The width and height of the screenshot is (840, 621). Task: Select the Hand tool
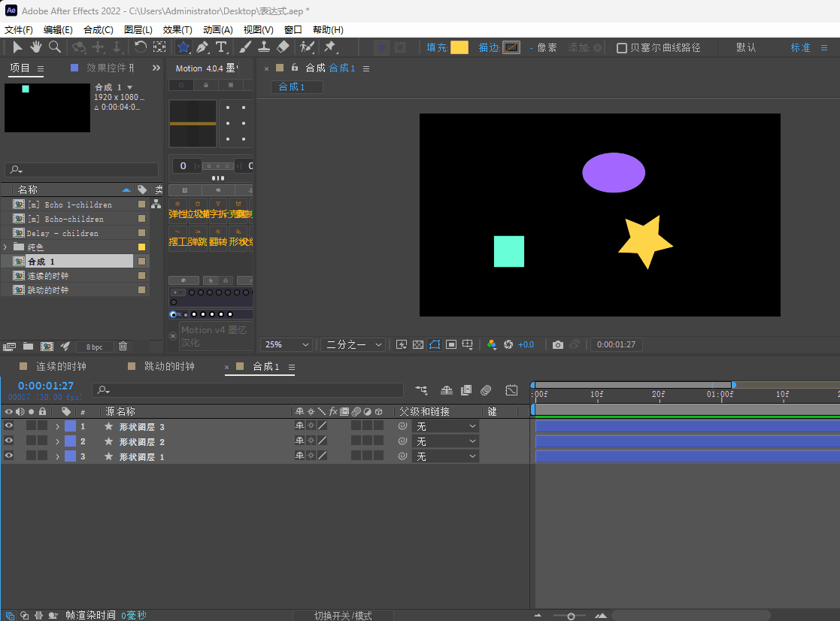pyautogui.click(x=35, y=47)
